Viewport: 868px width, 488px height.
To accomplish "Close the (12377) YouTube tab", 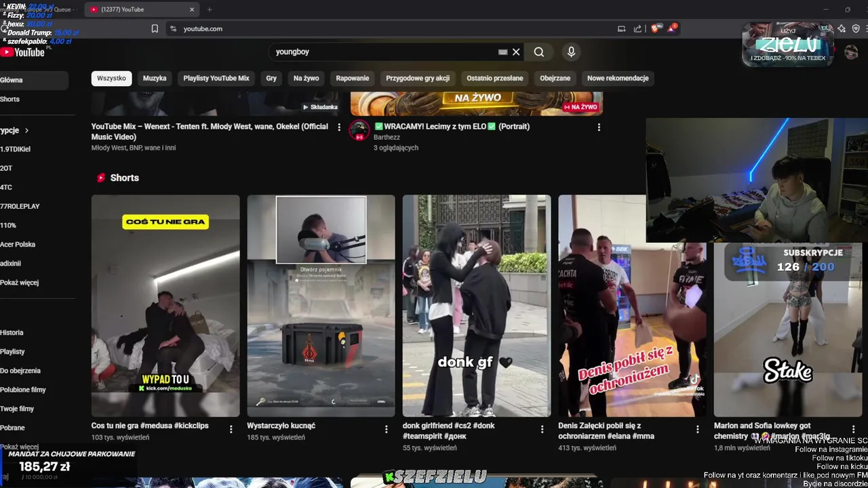I will [x=192, y=9].
